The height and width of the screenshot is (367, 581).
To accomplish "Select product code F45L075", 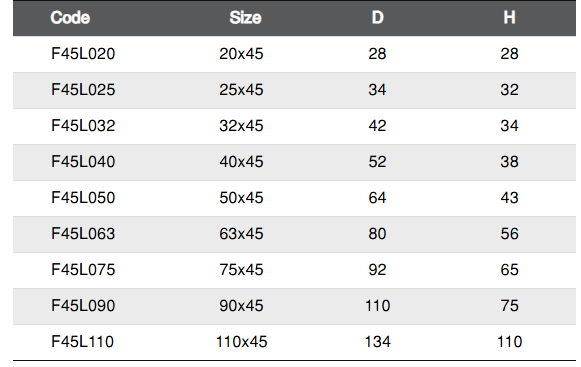I will [83, 270].
